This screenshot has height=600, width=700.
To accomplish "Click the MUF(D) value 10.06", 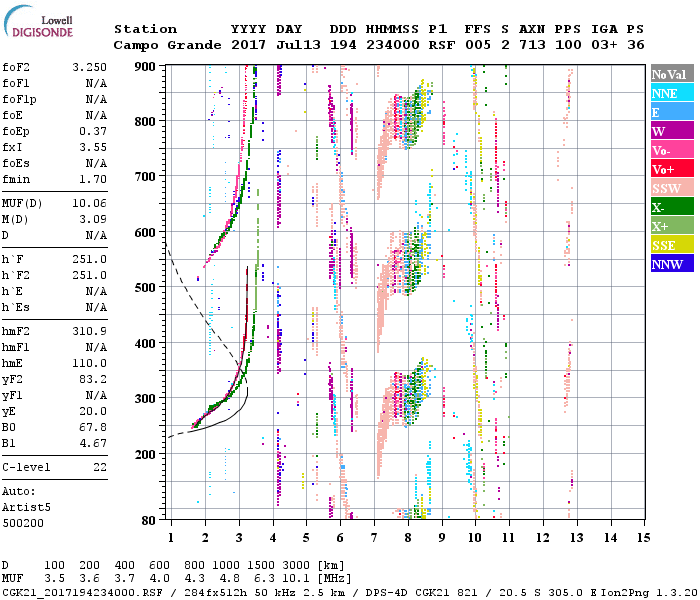I will [89, 204].
